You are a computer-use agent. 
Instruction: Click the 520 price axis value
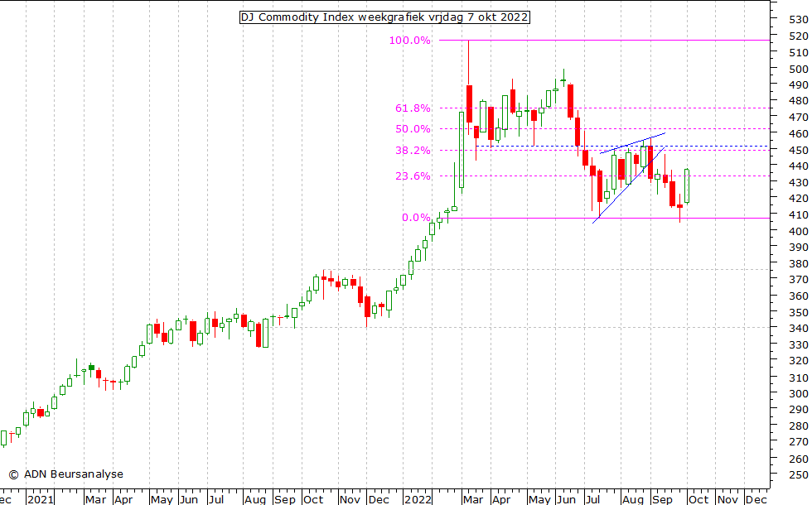point(799,36)
